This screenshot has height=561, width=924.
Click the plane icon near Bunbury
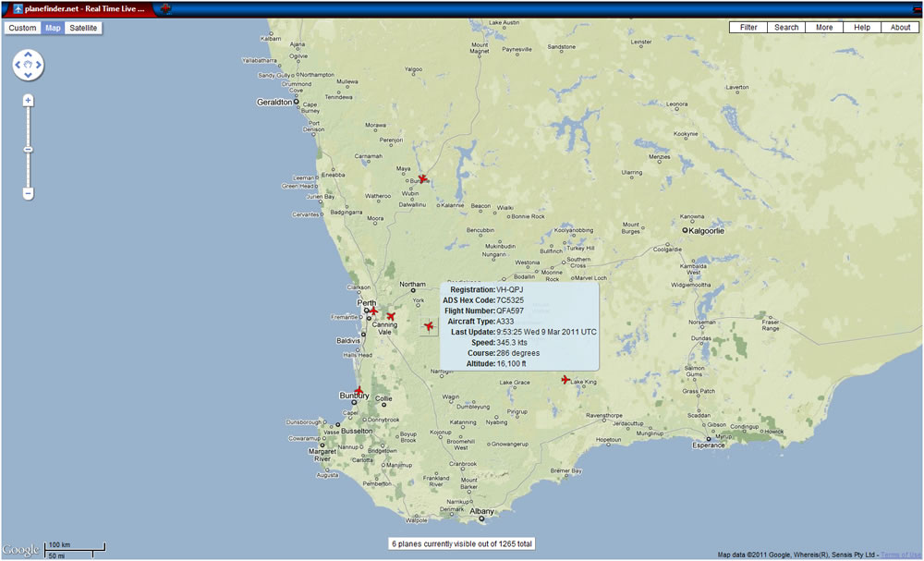click(x=359, y=391)
